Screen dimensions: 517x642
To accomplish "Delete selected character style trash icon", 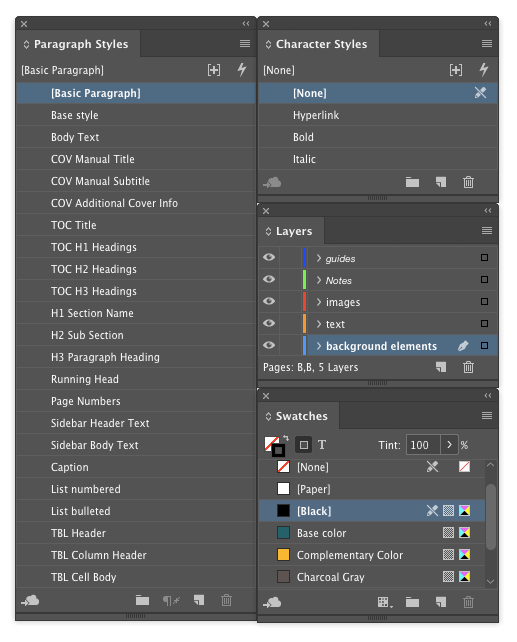I will (x=468, y=182).
